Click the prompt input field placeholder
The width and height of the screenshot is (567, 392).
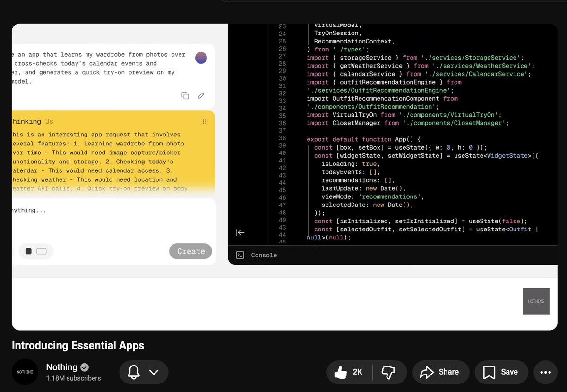click(29, 210)
